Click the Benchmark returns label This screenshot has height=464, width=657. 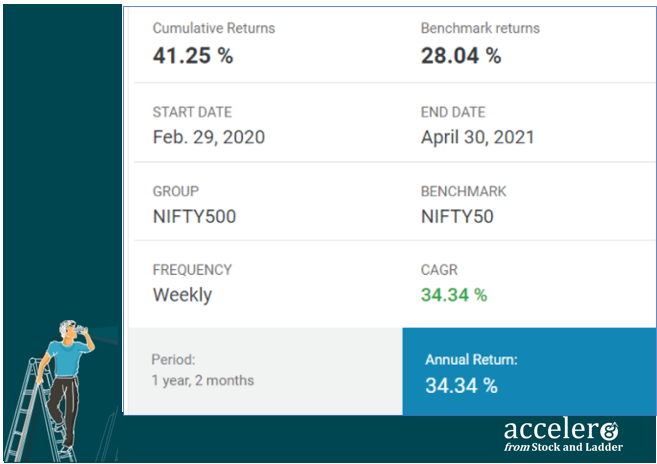point(480,28)
